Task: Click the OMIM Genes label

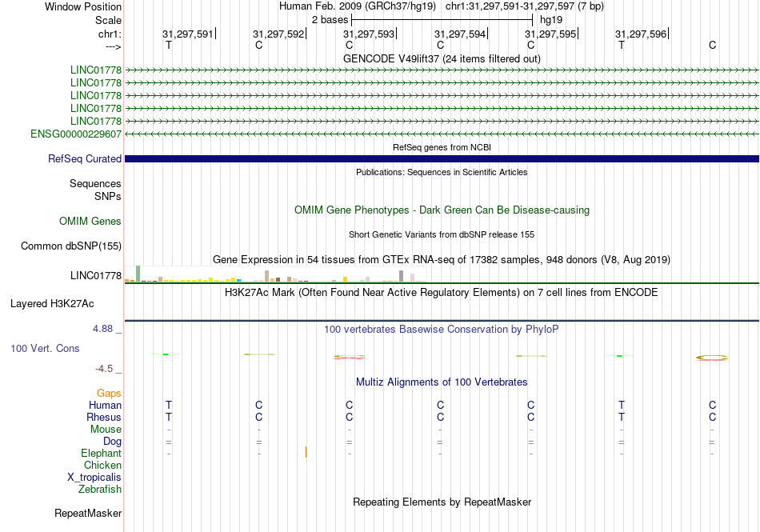Action: click(x=90, y=222)
